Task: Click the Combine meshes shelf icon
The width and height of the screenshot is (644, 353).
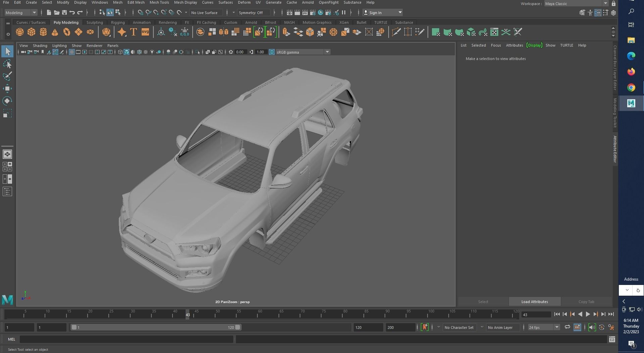Action: 212,32
